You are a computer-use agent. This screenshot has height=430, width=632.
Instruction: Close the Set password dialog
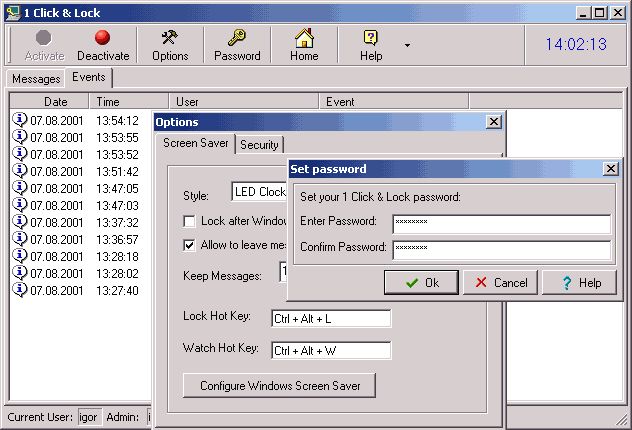coord(611,168)
